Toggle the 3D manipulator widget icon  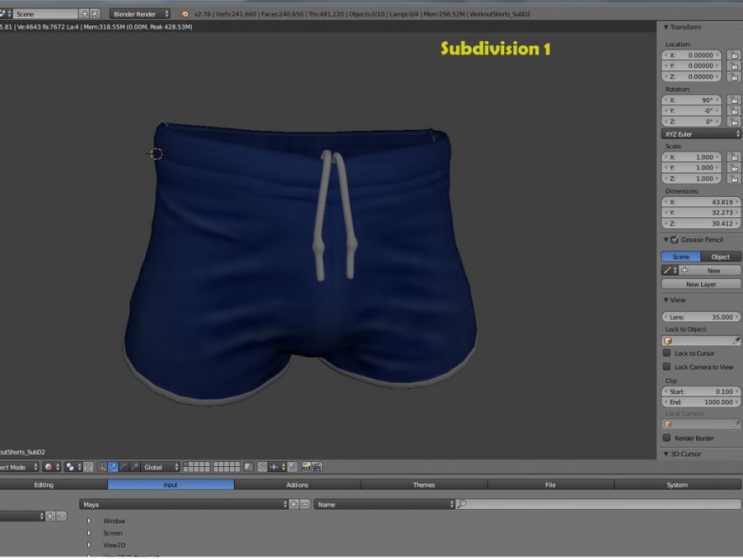pyautogui.click(x=101, y=467)
